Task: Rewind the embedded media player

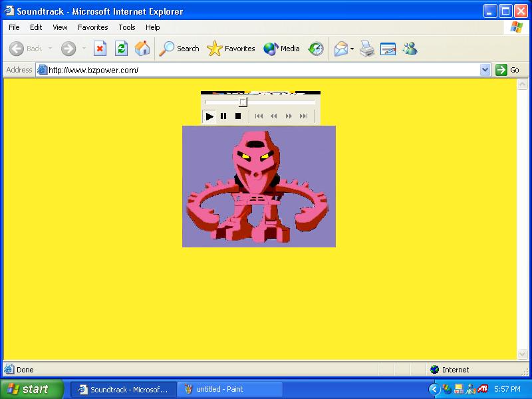Action: coord(274,116)
